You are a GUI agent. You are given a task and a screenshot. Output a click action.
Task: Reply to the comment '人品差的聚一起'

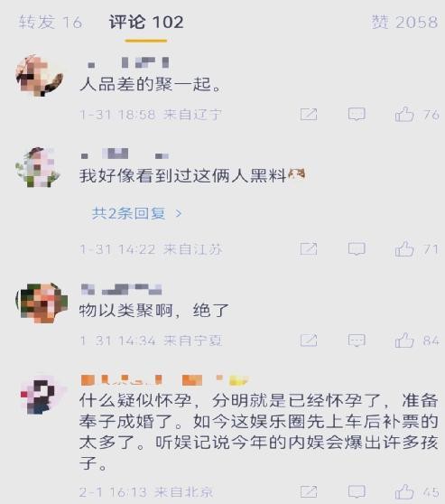(x=357, y=114)
